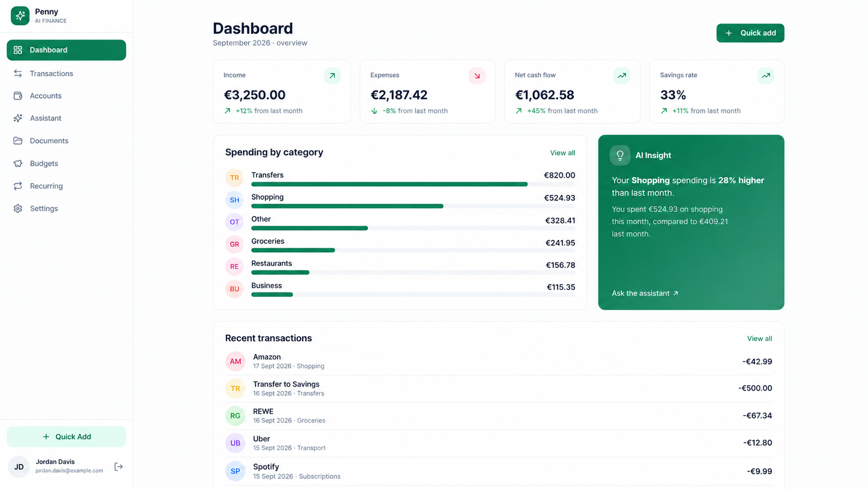Click the GR Groceries category badge

click(x=235, y=244)
